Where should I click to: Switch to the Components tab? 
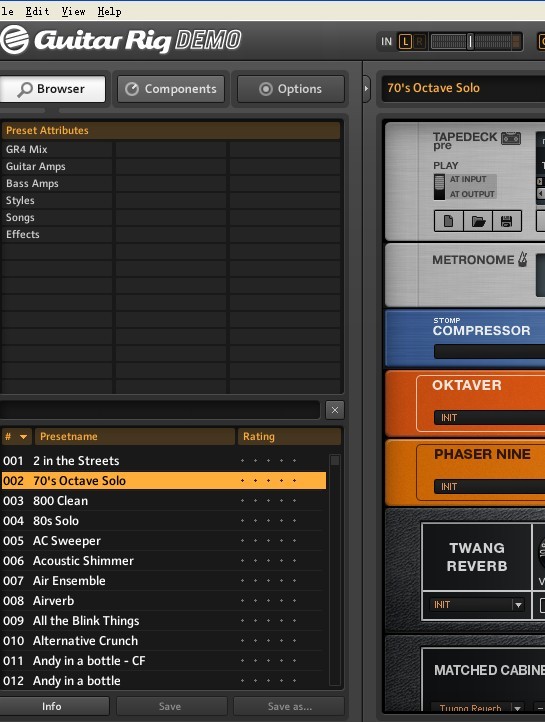point(171,89)
